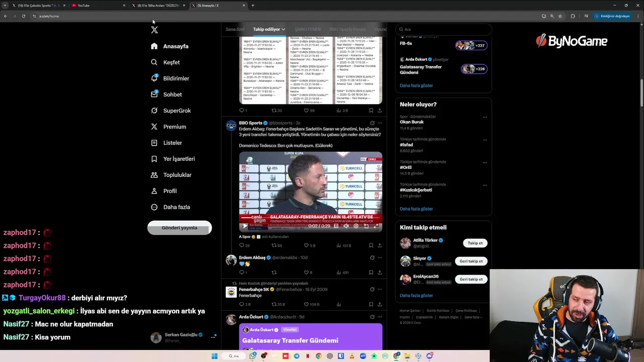The width and height of the screenshot is (644, 362).
Task: Bookmark this page with star icon
Action: tap(560, 16)
